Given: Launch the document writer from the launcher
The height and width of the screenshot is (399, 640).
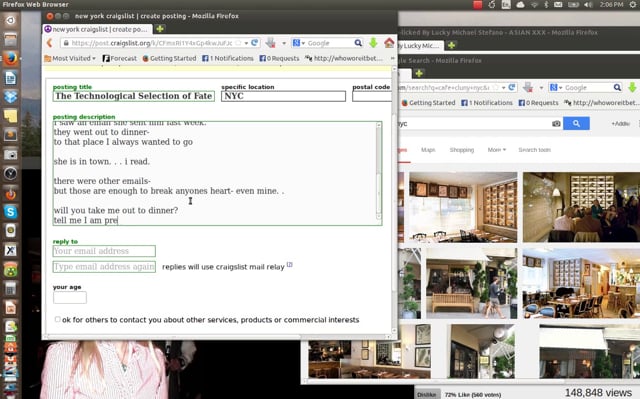Looking at the screenshot, I should [11, 78].
